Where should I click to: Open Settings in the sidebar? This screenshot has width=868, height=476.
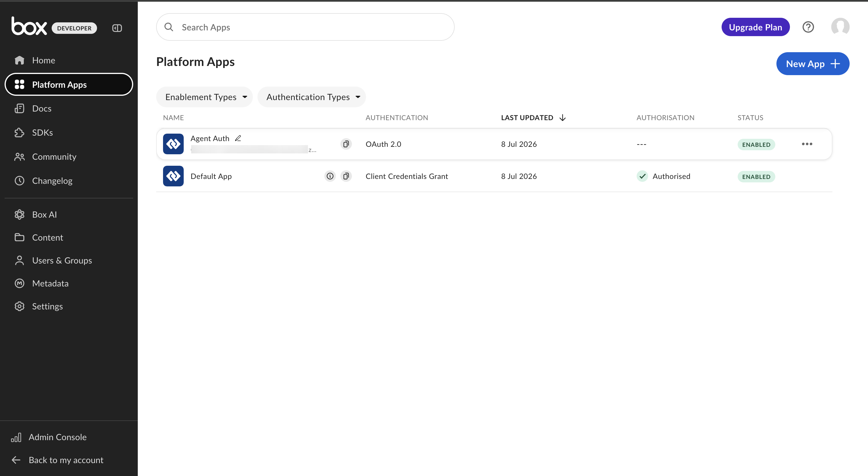click(69, 306)
